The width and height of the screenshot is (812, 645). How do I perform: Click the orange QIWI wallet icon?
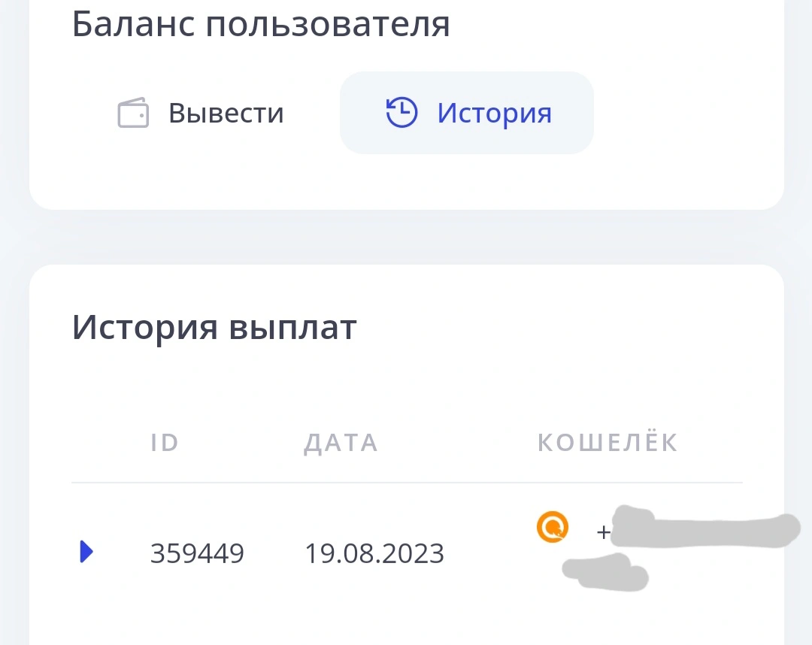click(553, 527)
